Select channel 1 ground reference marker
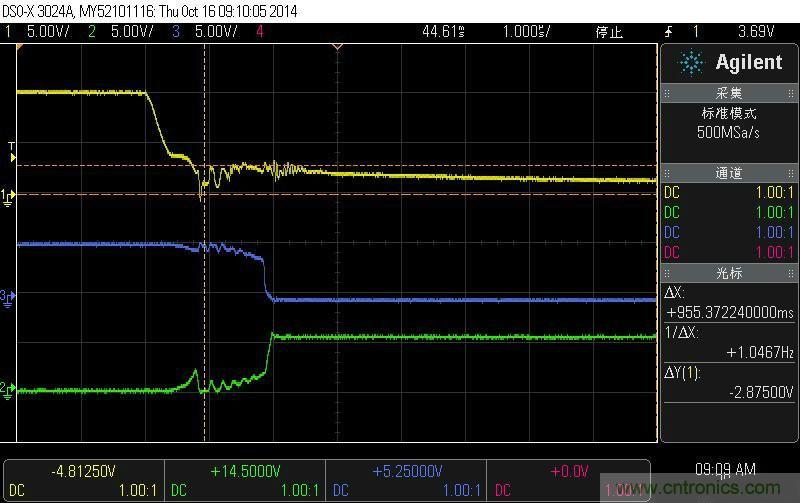Screen dimensions: 800x503 point(7,196)
